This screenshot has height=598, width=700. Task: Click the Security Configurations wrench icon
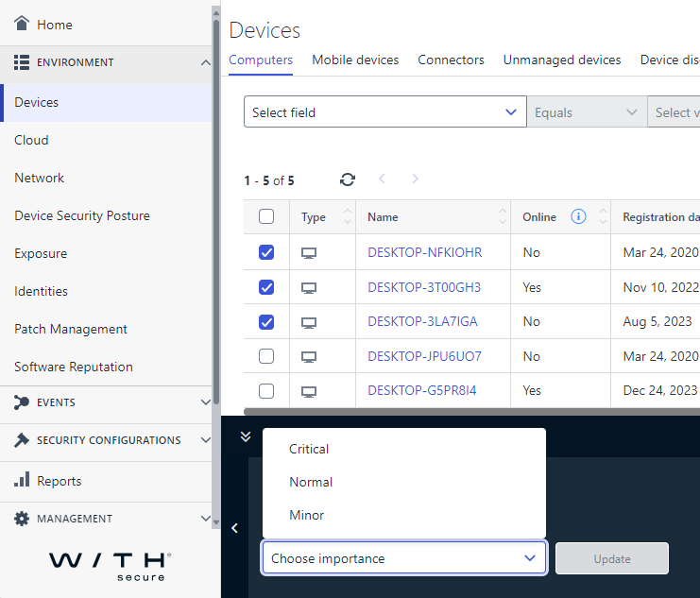pos(22,440)
